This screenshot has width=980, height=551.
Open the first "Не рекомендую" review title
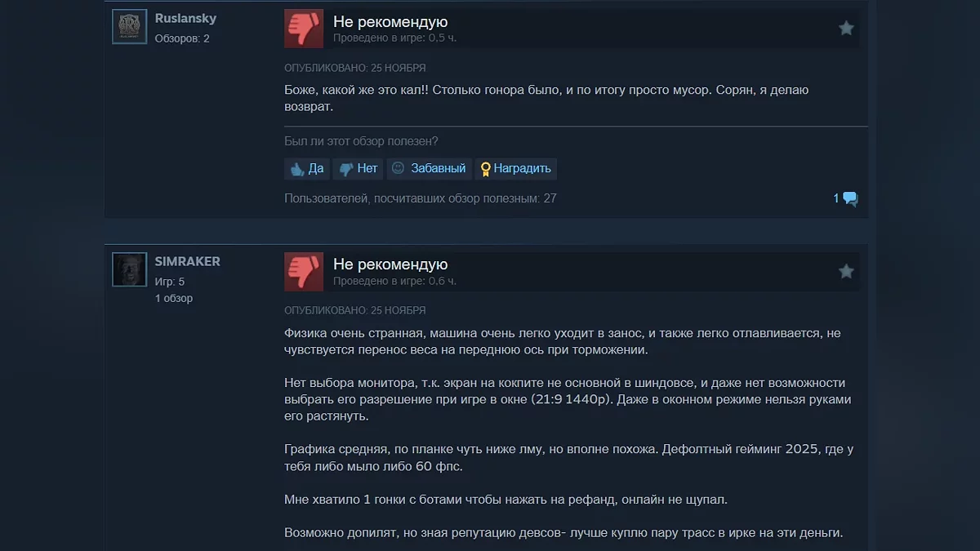[x=390, y=22]
